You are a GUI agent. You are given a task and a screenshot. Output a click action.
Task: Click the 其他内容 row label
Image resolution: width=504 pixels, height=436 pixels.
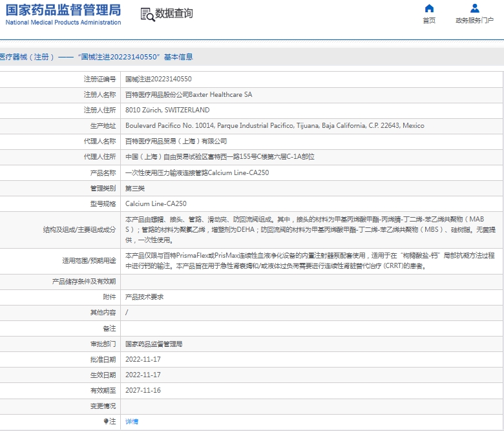103,313
